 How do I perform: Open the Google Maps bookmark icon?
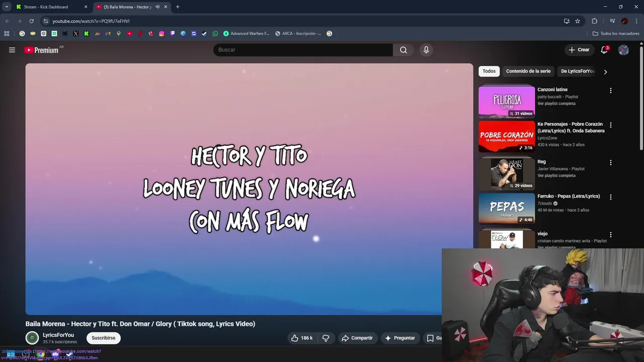point(119,34)
